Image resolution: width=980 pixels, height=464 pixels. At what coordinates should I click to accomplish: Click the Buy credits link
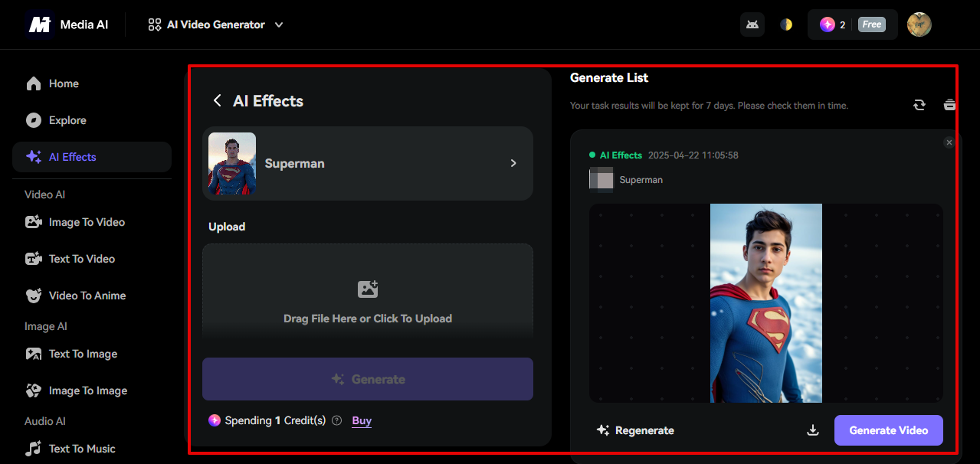click(362, 420)
